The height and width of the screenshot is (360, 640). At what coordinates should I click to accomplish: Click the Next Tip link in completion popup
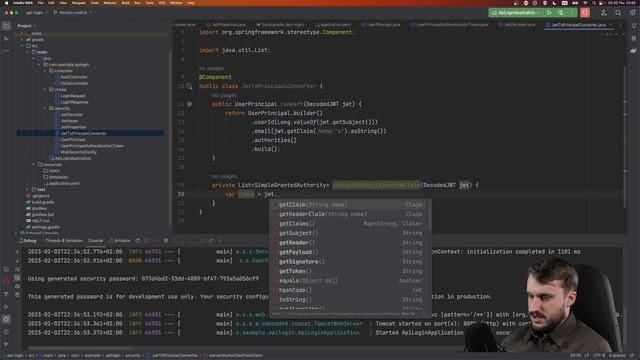coord(408,314)
